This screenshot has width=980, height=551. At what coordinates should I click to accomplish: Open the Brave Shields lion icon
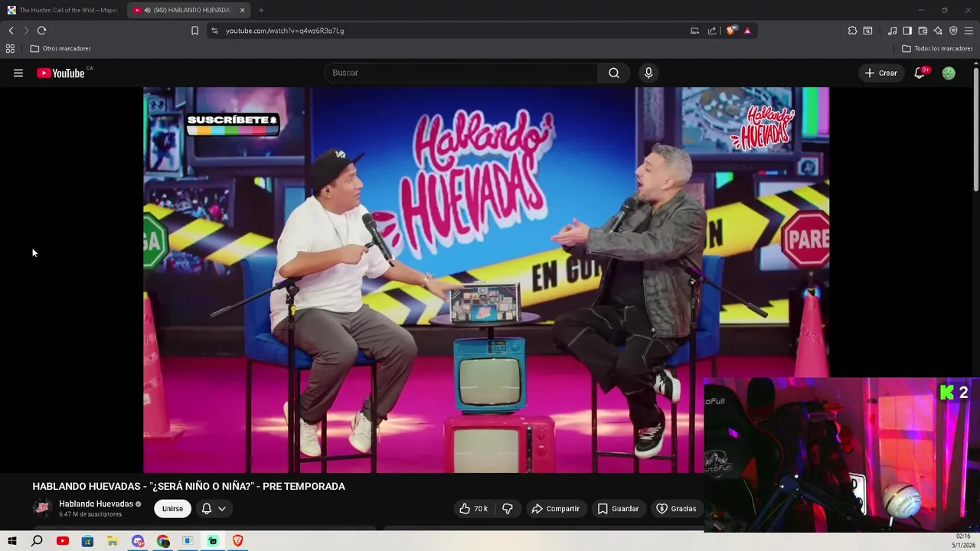[731, 31]
